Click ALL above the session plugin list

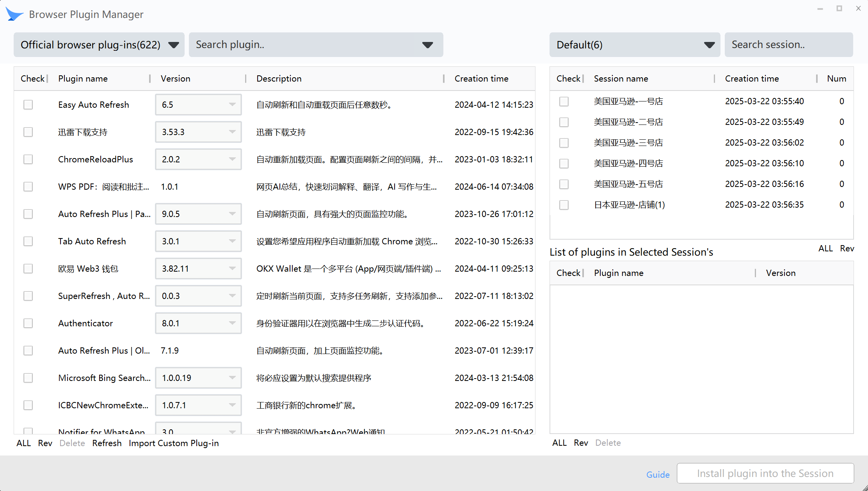(x=825, y=249)
